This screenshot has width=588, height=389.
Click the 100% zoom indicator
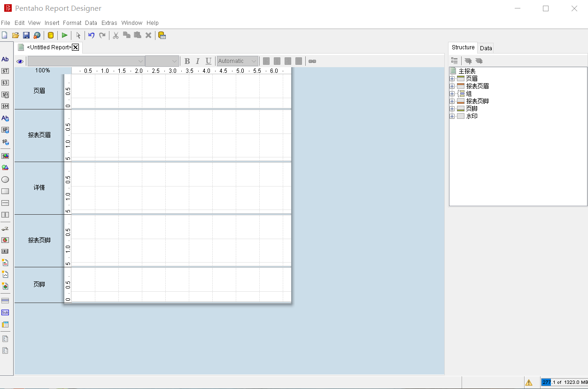click(x=43, y=70)
